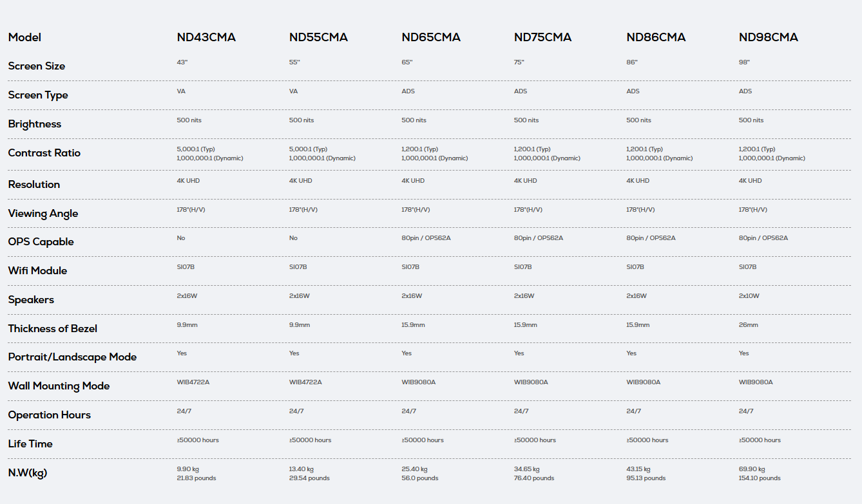Click the N.W(kg) row label

click(28, 473)
